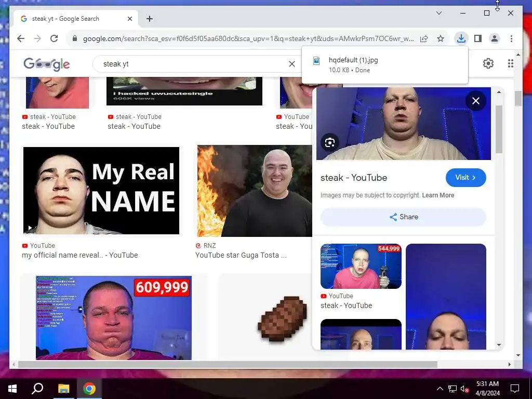
Task: Bookmark this tab with the star icon
Action: click(441, 38)
